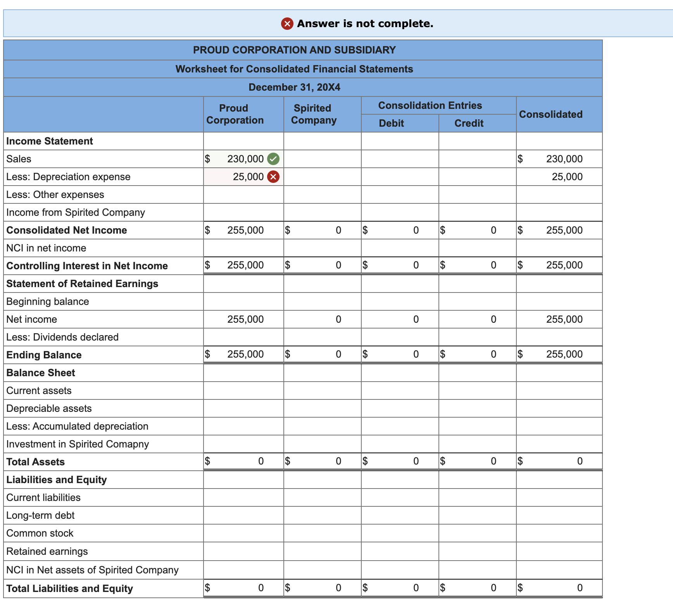Click the NCI in net income cell
The width and height of the screenshot is (673, 616).
coord(242,248)
